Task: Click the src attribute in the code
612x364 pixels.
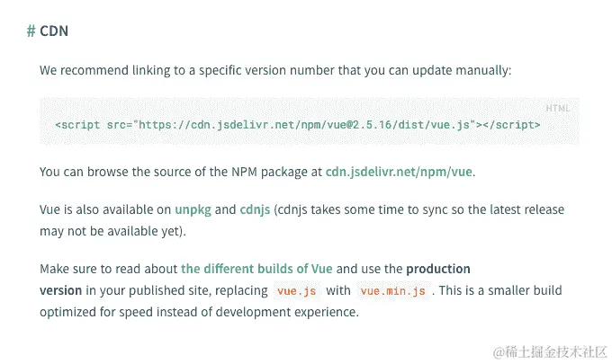Action: tap(117, 125)
